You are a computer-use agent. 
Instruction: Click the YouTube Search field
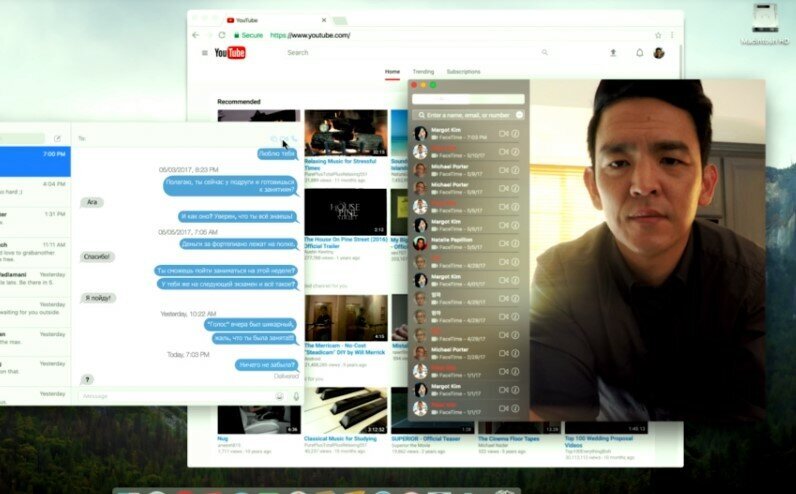[411, 52]
